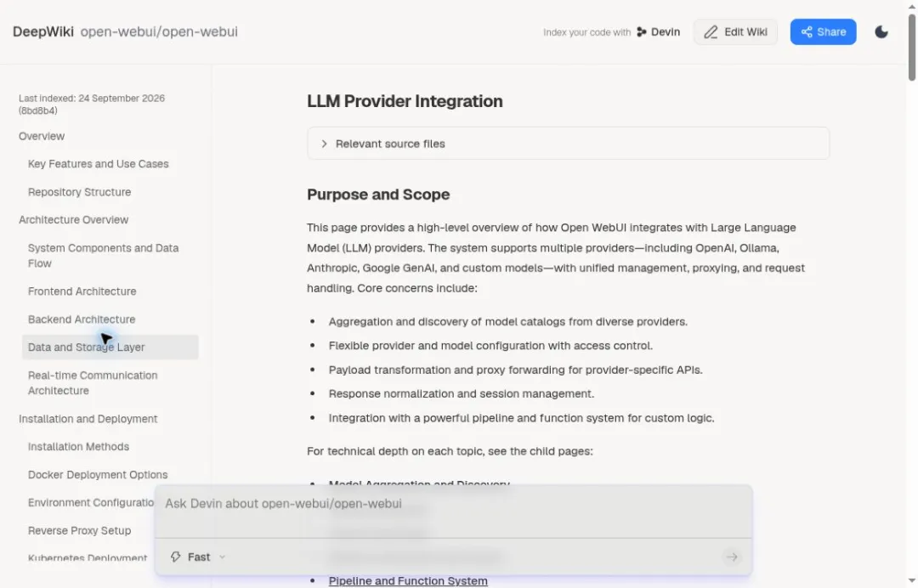Open Installation Methods in the sidebar
918x588 pixels.
click(x=78, y=446)
